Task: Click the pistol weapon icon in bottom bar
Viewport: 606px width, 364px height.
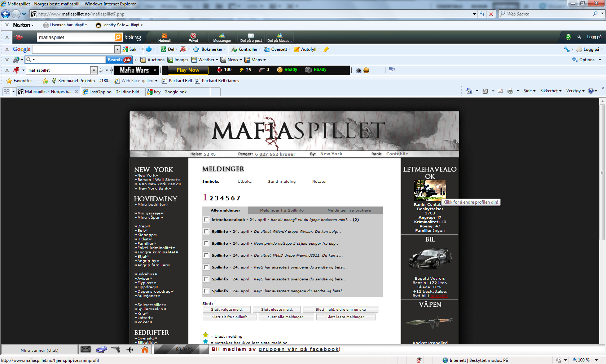Action: tap(115, 349)
